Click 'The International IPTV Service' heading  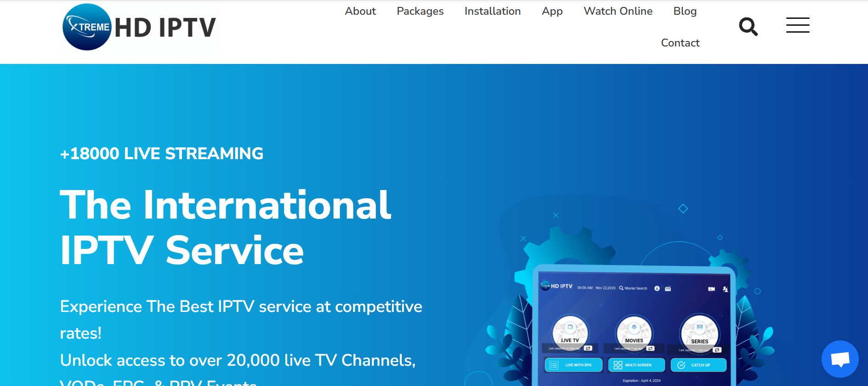[x=226, y=227]
